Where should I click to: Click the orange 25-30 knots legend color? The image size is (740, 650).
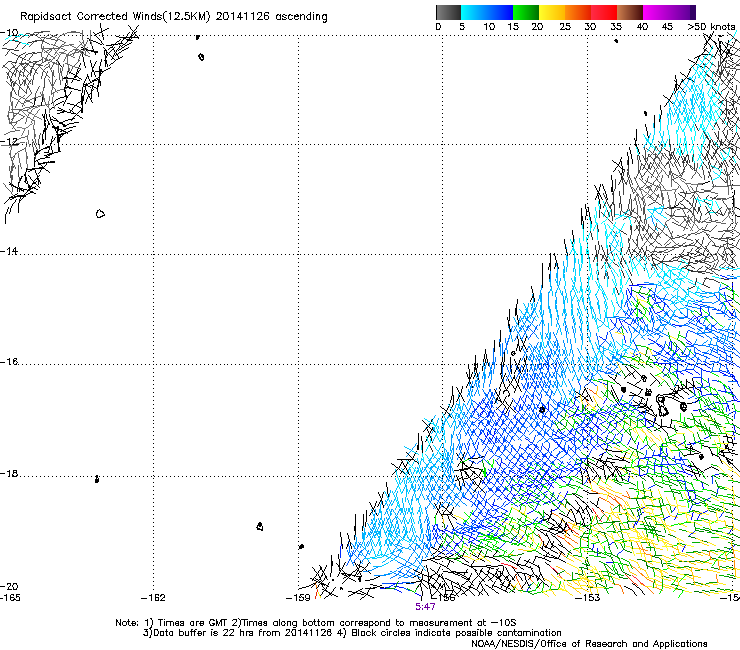(578, 12)
